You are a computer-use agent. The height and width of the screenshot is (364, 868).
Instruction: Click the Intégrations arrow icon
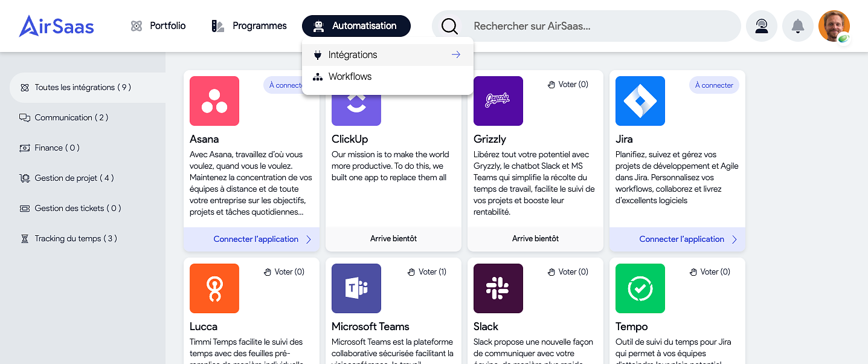click(456, 54)
